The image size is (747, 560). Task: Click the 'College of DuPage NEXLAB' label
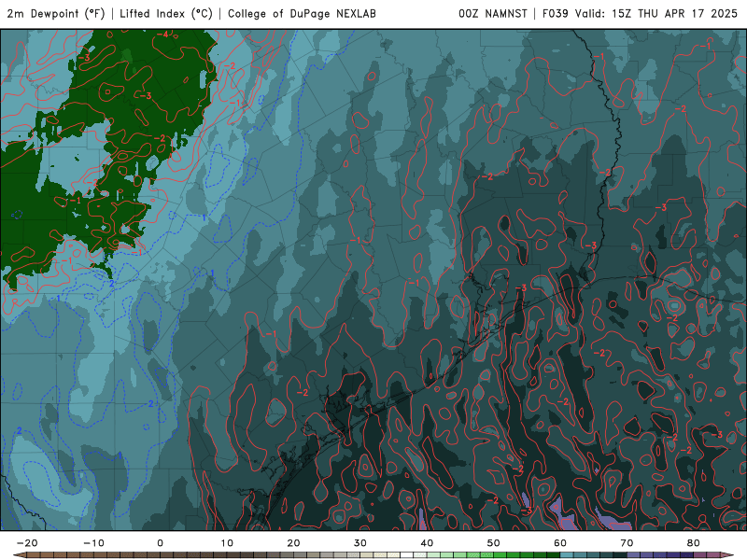(302, 14)
